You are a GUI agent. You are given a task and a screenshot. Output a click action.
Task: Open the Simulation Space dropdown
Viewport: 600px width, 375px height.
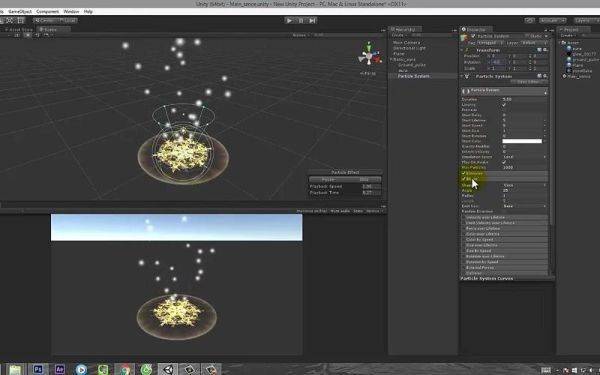pyautogui.click(x=524, y=157)
